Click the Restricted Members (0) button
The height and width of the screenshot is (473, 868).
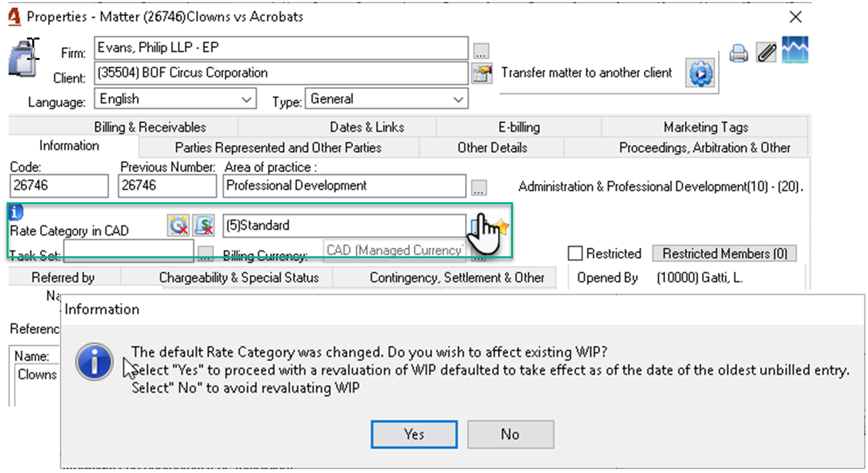coord(724,254)
